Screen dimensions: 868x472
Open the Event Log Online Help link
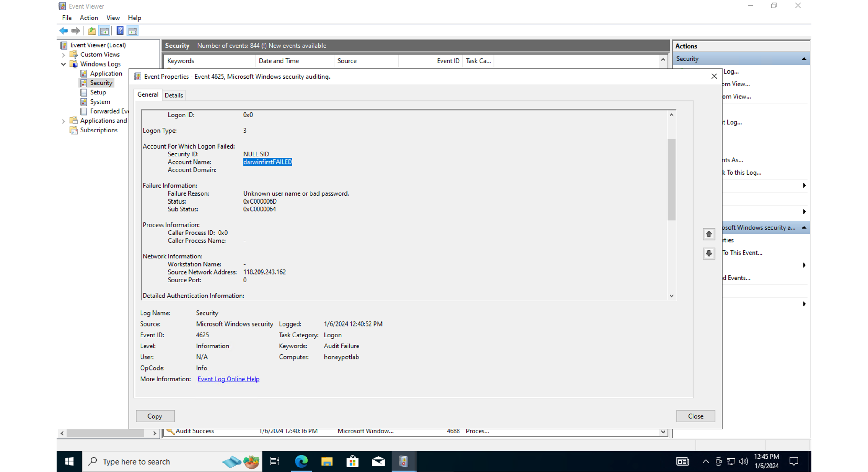click(x=228, y=379)
